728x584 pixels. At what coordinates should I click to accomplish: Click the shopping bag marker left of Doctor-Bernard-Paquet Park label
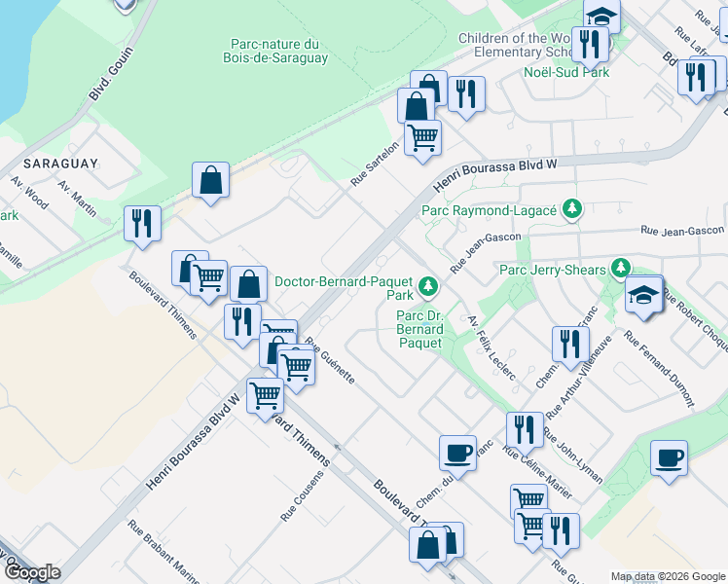(248, 284)
